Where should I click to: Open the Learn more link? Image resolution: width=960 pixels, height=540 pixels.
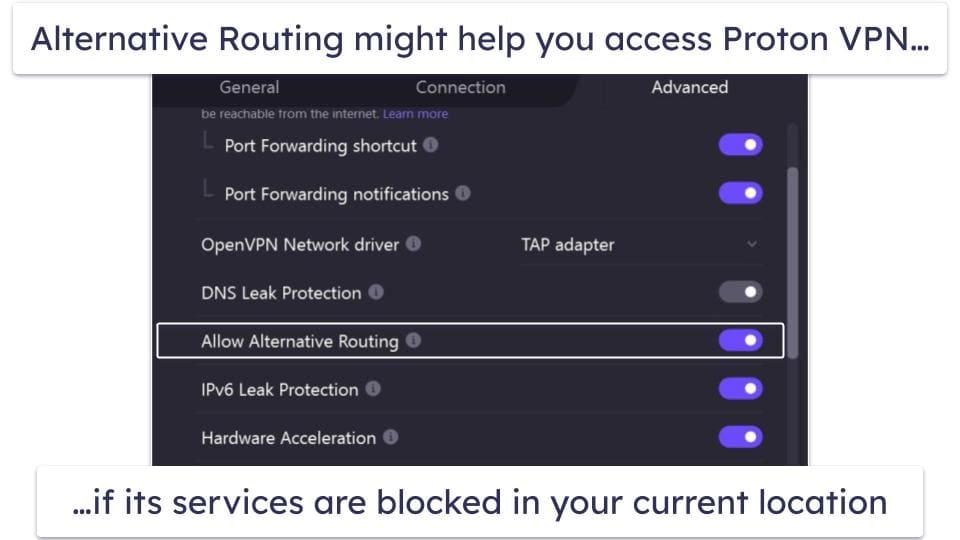tap(415, 114)
